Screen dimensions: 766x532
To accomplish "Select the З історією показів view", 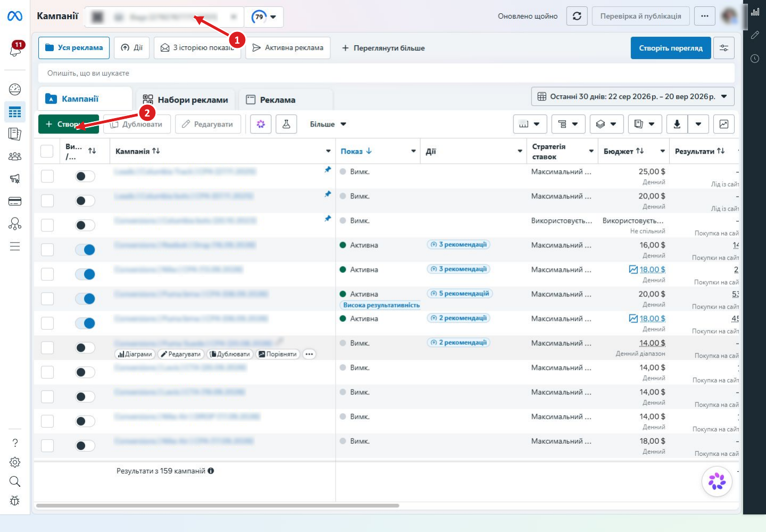I will (197, 47).
